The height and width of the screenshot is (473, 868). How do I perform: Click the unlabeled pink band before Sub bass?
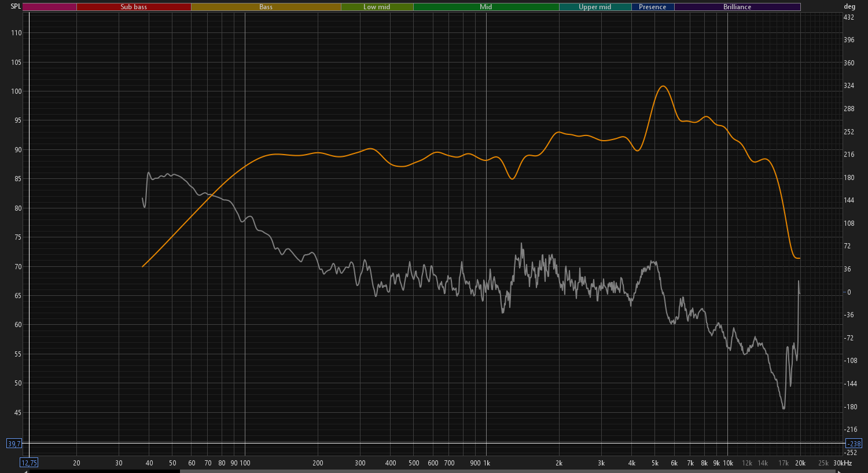[x=50, y=7]
